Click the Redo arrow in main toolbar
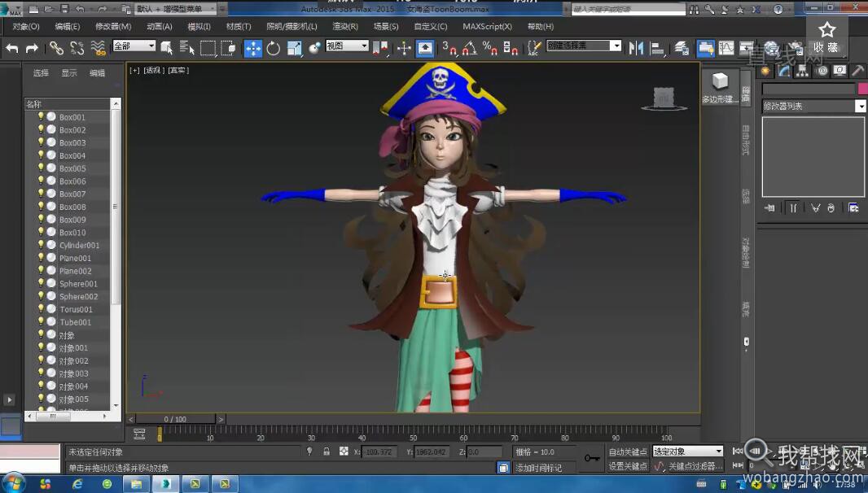Viewport: 868px width, 493px height. click(x=32, y=48)
